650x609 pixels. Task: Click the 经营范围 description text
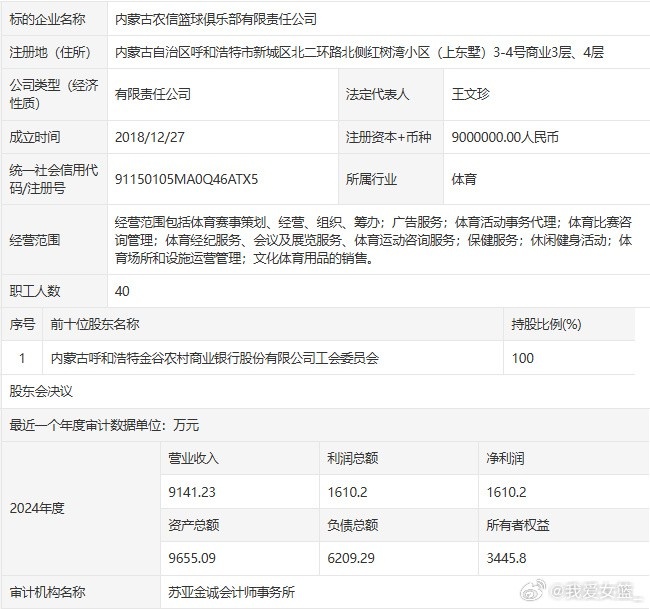click(x=373, y=240)
